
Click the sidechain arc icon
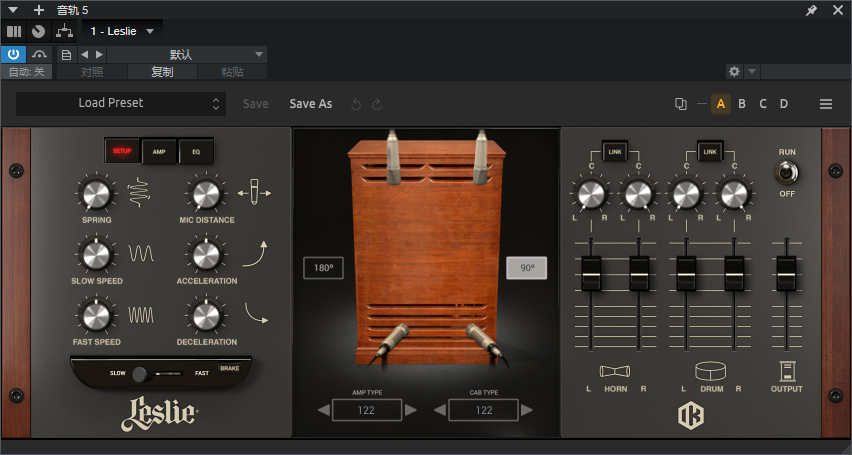point(39,54)
